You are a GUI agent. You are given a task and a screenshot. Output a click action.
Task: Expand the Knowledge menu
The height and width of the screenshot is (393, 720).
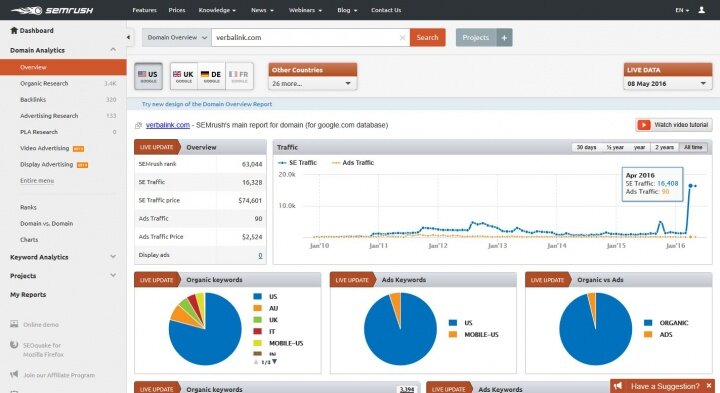pos(217,10)
